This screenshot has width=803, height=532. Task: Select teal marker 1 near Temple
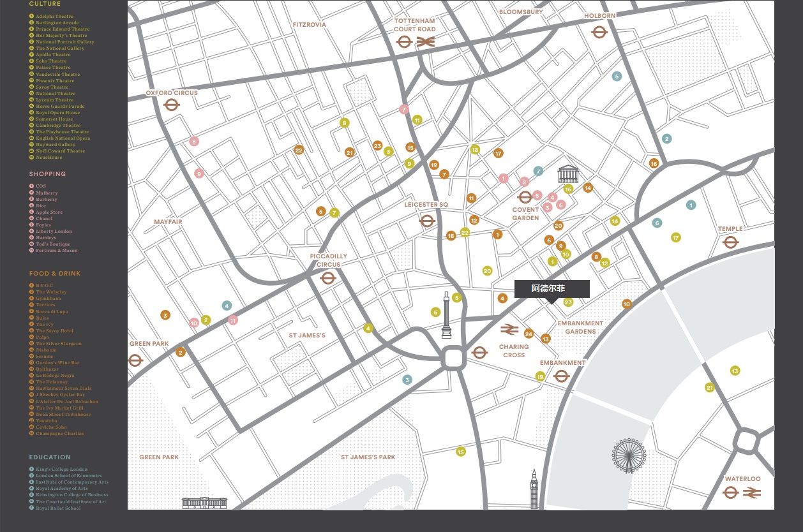pyautogui.click(x=691, y=205)
